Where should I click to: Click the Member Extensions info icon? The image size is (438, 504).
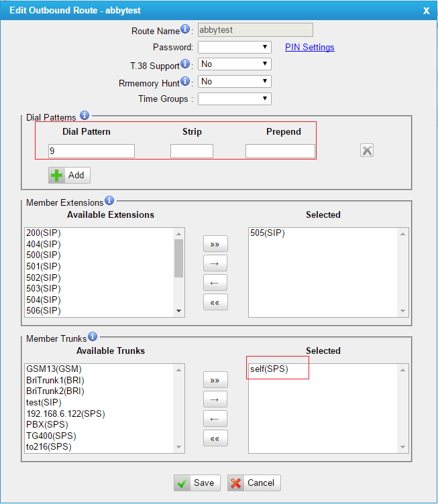point(109,200)
